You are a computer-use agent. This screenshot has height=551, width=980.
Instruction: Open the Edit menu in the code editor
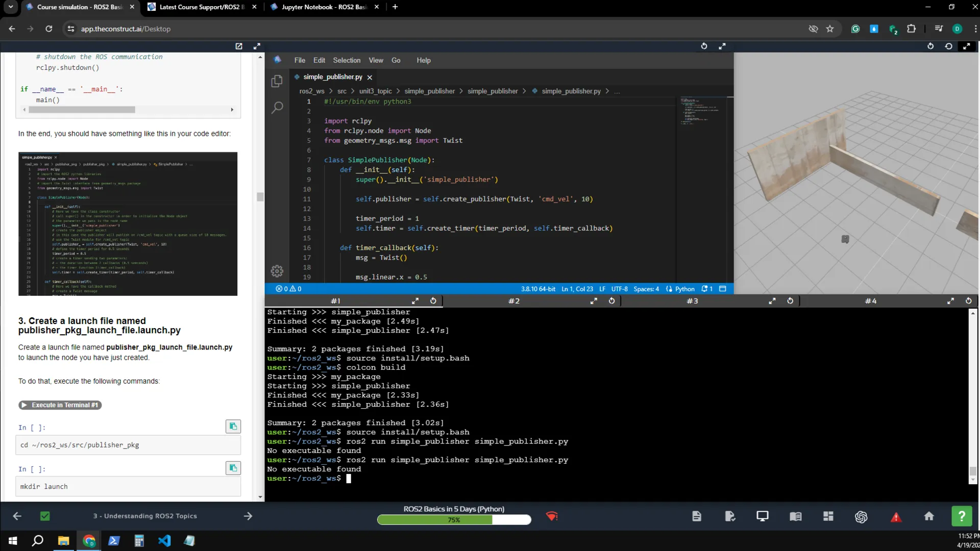[319, 60]
